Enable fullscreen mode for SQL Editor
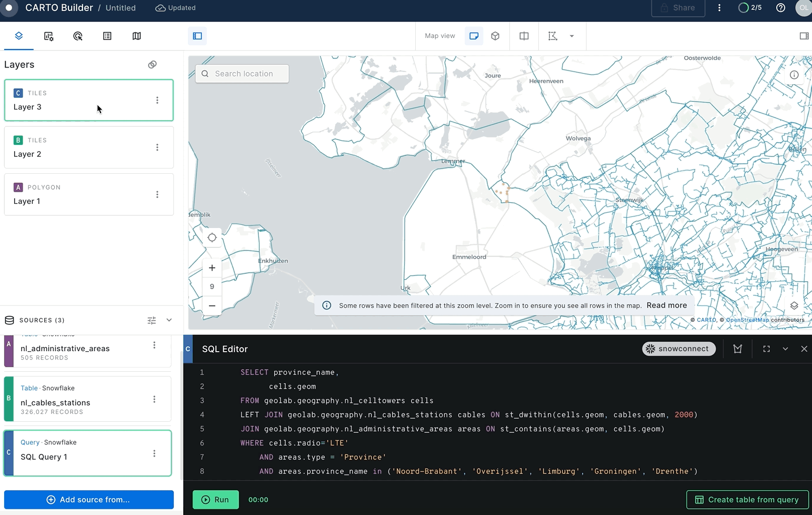The image size is (812, 515). click(x=766, y=349)
